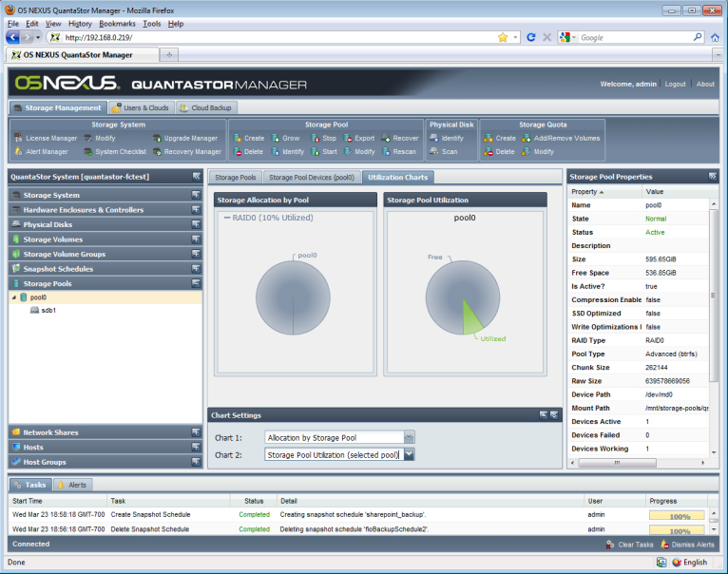The width and height of the screenshot is (728, 574).
Task: Sort by the Property column header
Action: point(604,192)
